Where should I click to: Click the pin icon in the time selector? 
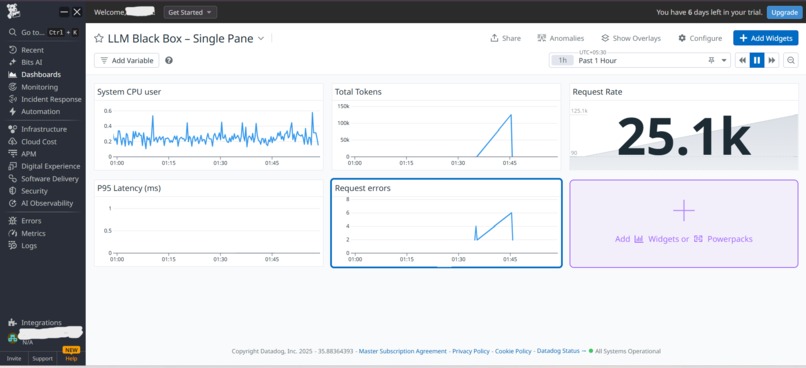pyautogui.click(x=711, y=60)
